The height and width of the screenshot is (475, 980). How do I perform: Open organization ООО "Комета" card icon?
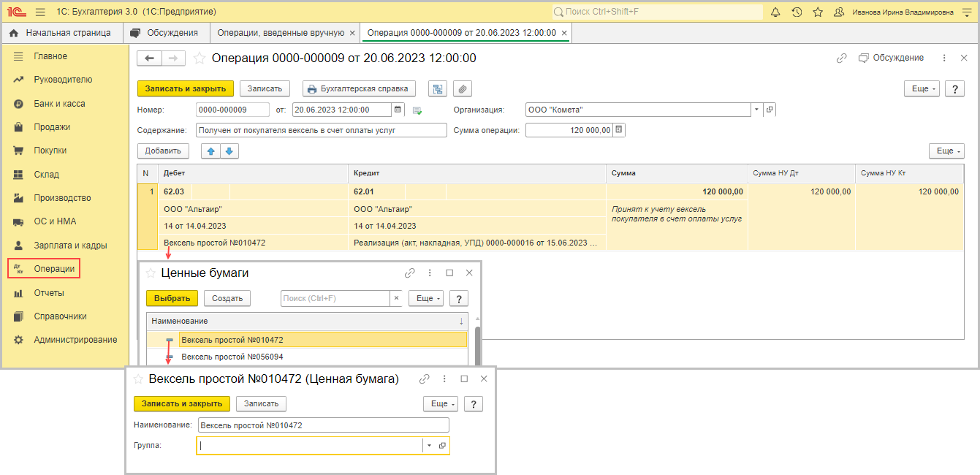[769, 110]
